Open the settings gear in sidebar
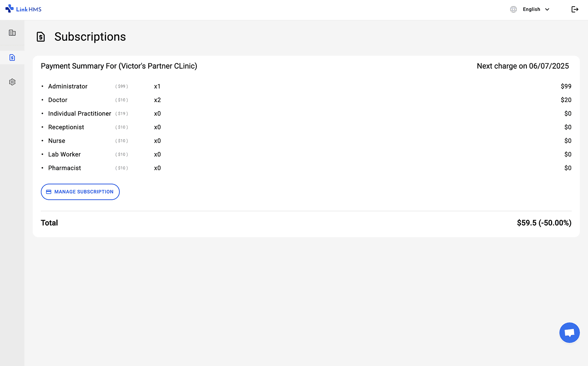The image size is (588, 366). [12, 82]
